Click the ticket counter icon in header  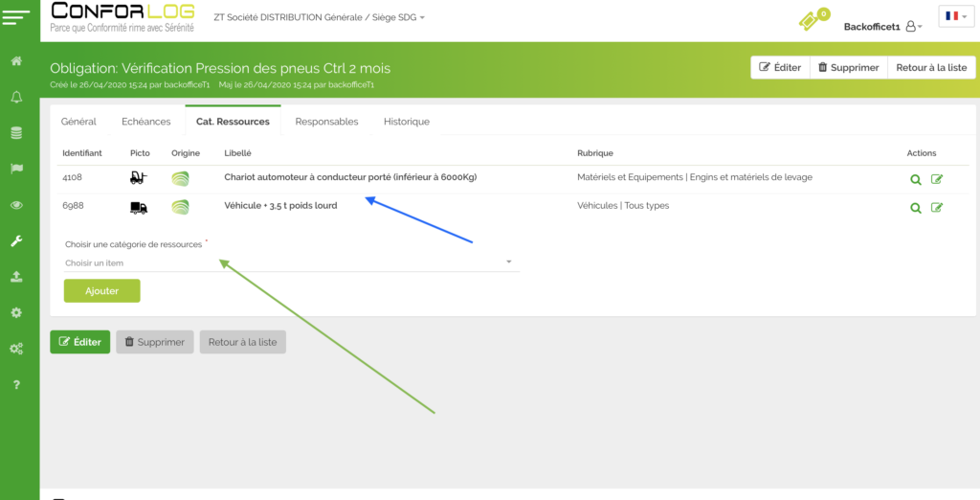pyautogui.click(x=810, y=21)
